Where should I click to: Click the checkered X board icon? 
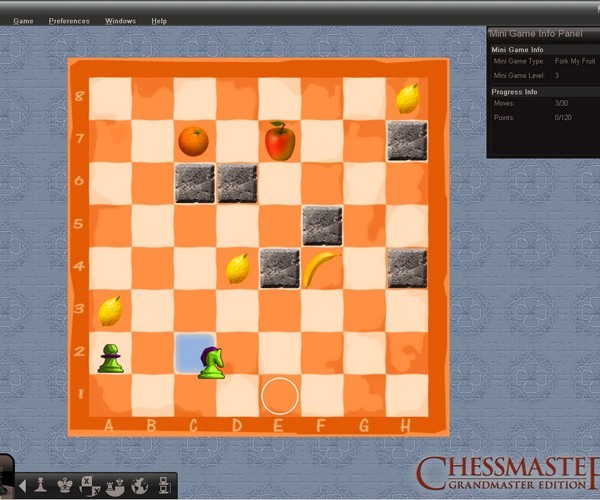click(x=88, y=485)
